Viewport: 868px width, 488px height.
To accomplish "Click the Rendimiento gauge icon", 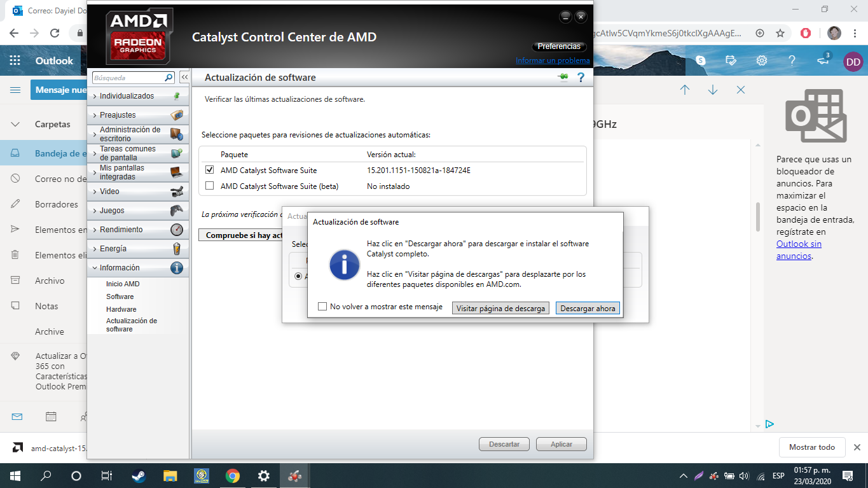I will pos(177,230).
